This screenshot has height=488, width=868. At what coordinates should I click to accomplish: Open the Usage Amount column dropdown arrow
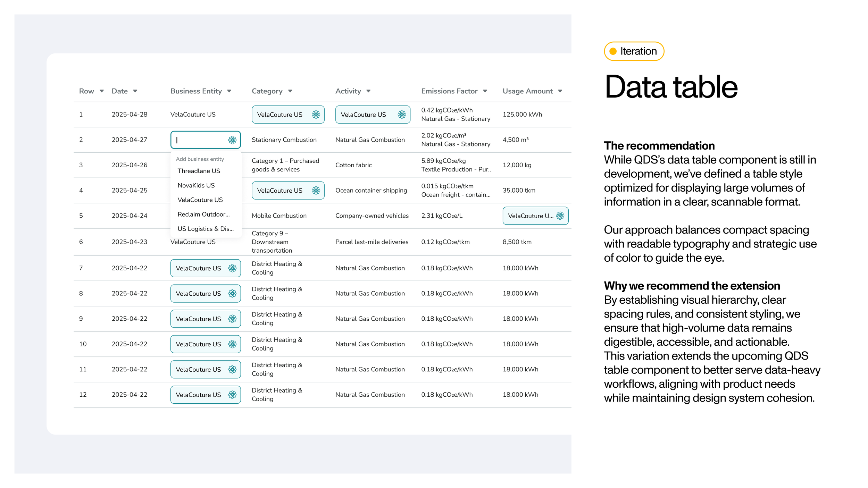560,91
